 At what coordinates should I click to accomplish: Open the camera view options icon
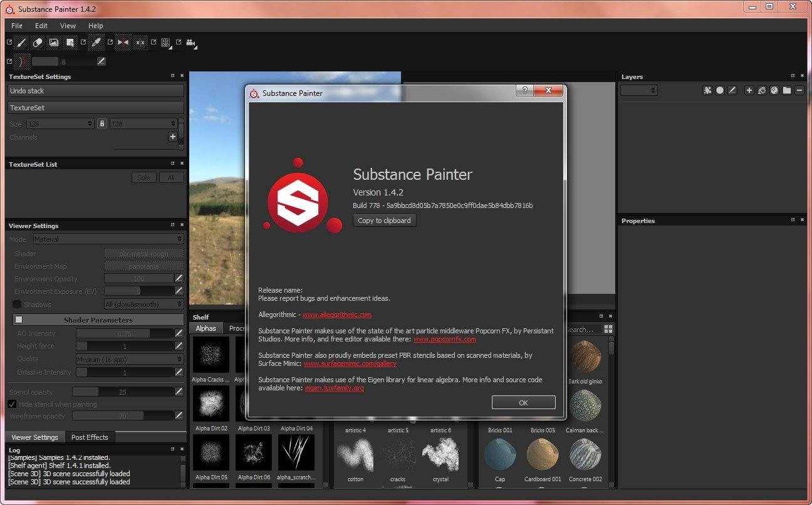pos(191,43)
